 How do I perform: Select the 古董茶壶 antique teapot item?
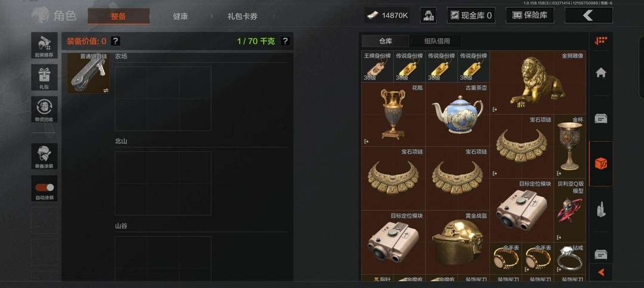point(457,114)
